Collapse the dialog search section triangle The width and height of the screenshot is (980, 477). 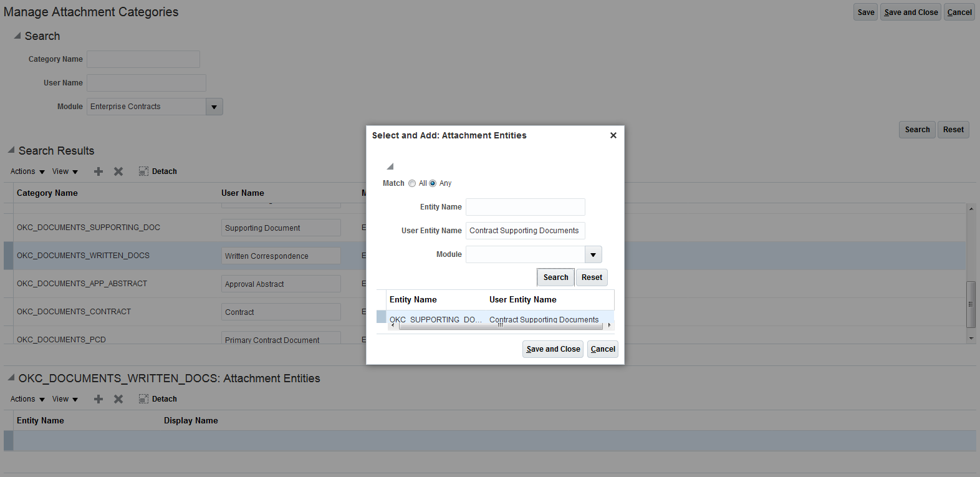coord(390,166)
